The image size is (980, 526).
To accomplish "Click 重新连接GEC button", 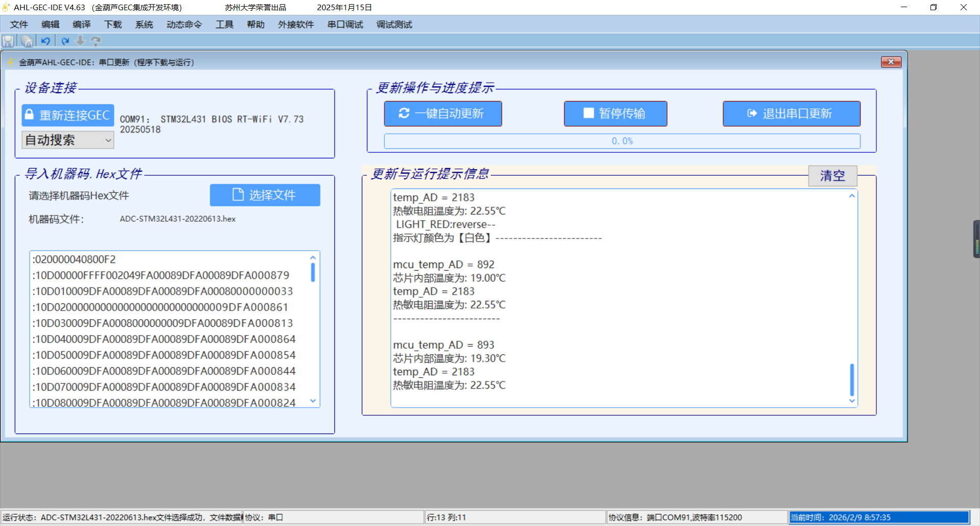I will pyautogui.click(x=68, y=115).
